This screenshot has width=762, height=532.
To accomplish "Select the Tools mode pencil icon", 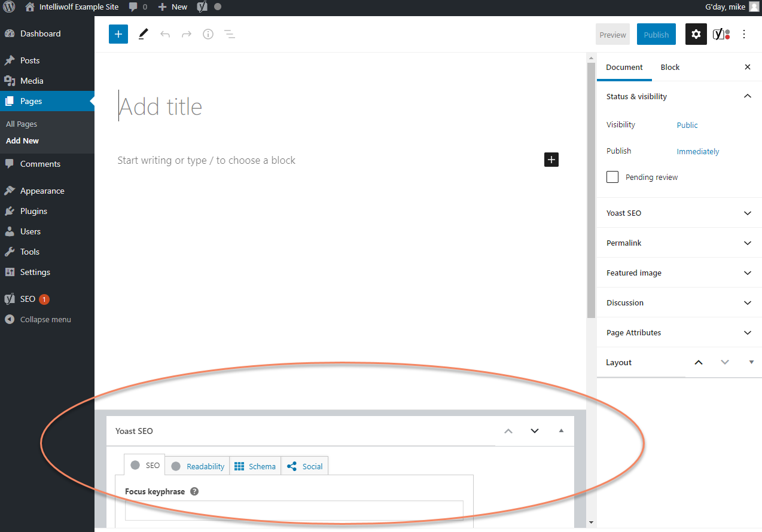I will (143, 34).
